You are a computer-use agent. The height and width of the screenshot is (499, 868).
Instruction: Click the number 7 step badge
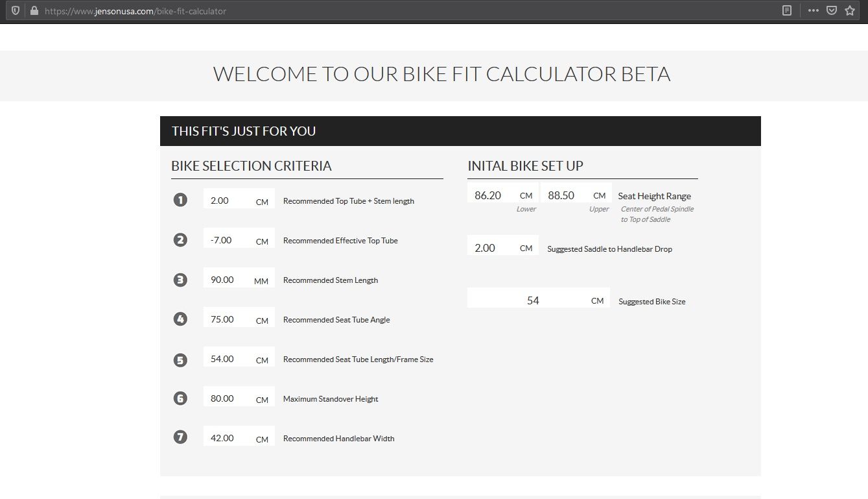point(180,437)
